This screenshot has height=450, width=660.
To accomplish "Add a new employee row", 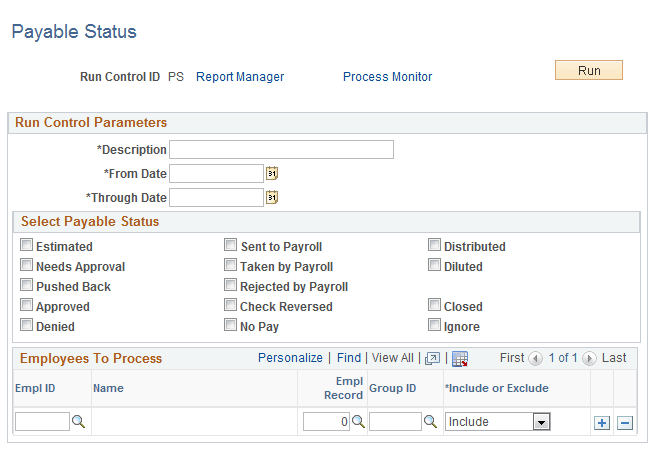I will 602,422.
